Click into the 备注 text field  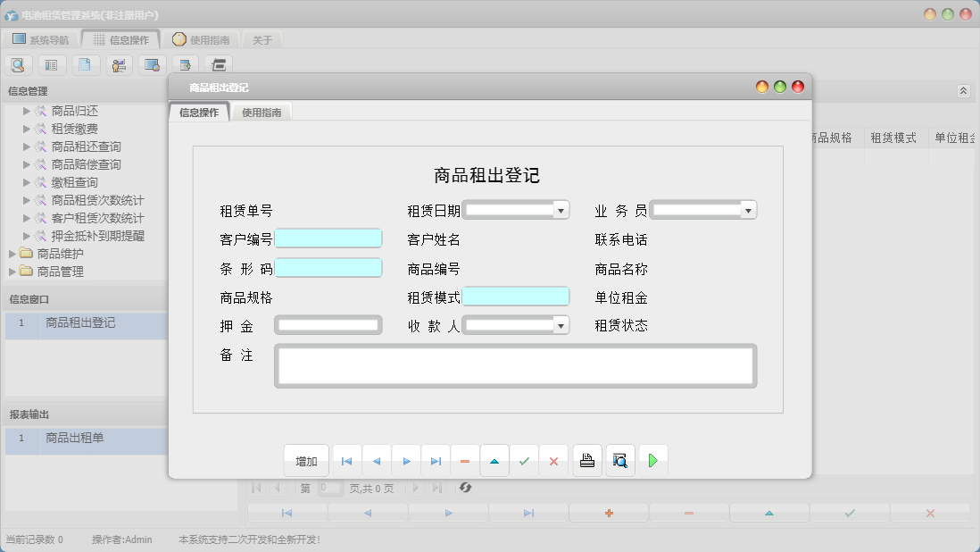click(516, 365)
